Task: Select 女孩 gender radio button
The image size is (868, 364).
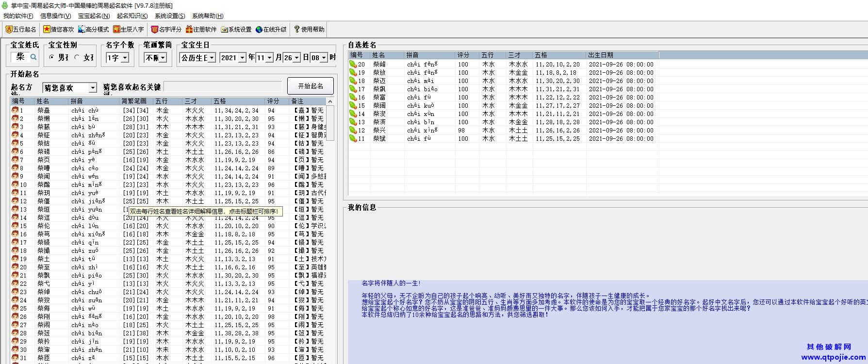Action: tap(77, 57)
